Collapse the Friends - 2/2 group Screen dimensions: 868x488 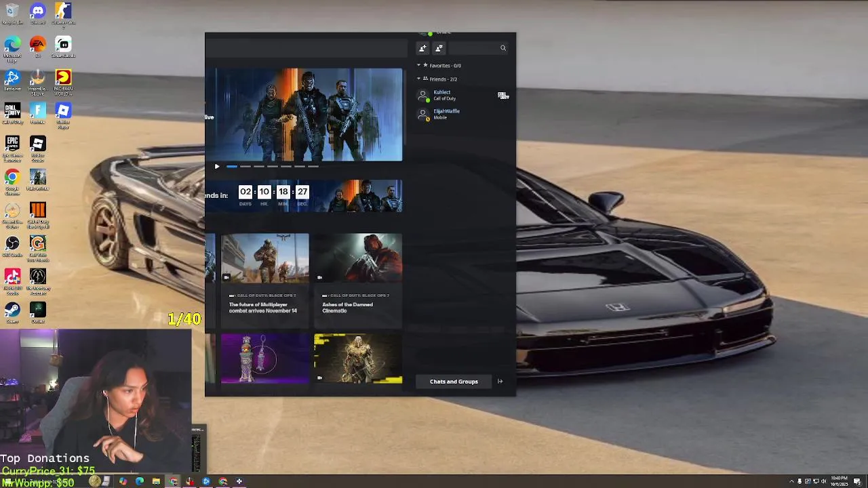click(x=418, y=79)
